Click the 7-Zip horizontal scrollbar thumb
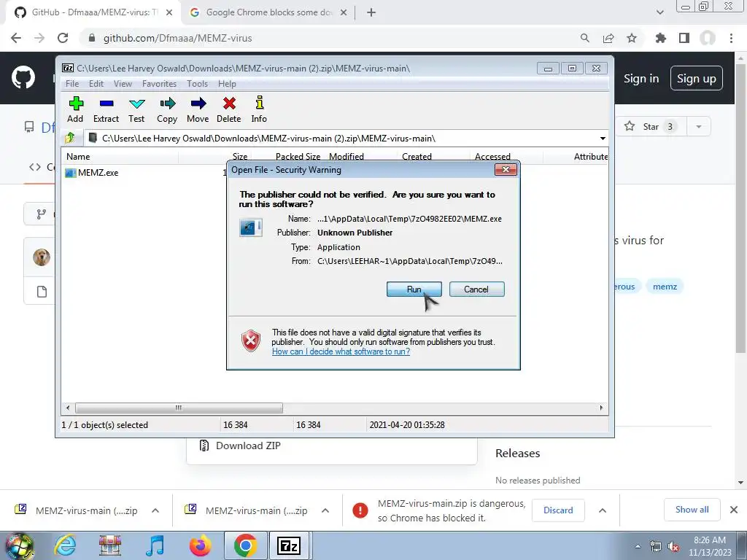 179,408
